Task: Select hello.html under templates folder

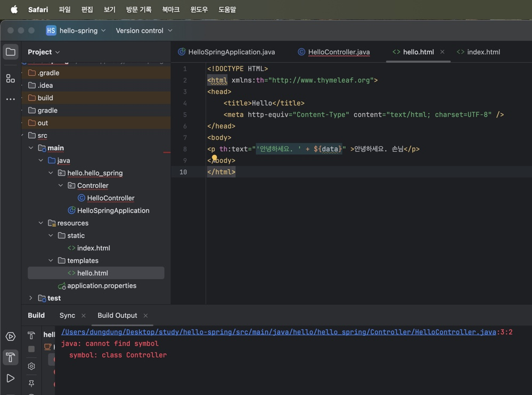Action: tap(96, 273)
